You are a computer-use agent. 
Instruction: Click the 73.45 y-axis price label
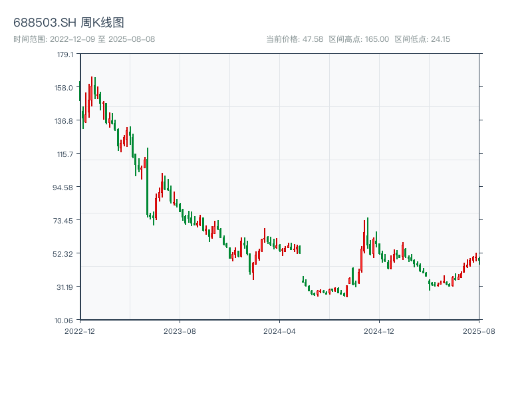click(x=65, y=221)
